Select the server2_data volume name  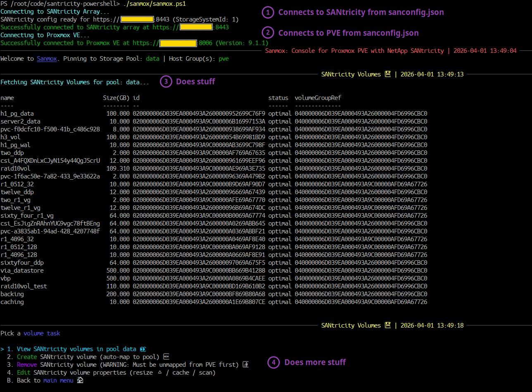pos(20,121)
